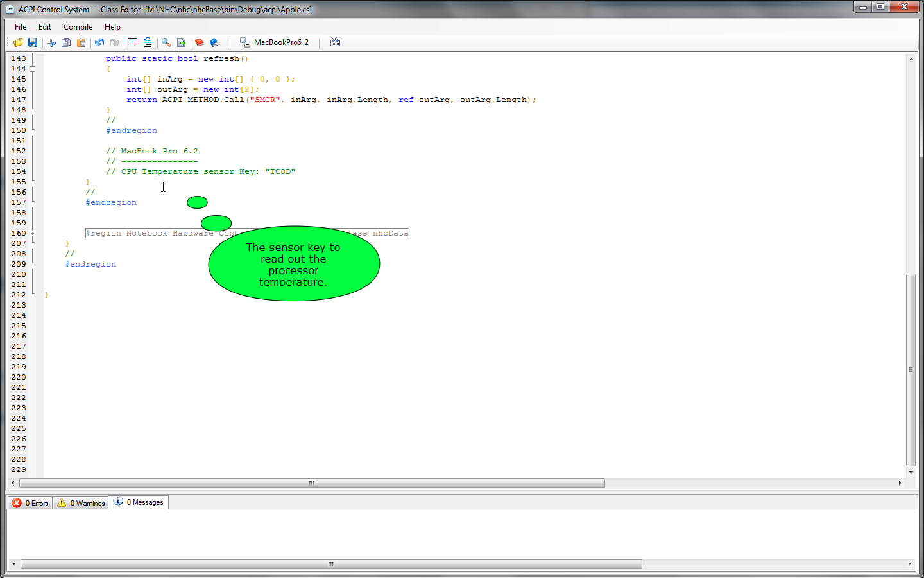Undo the last edit
Image resolution: width=924 pixels, height=578 pixels.
tap(99, 42)
